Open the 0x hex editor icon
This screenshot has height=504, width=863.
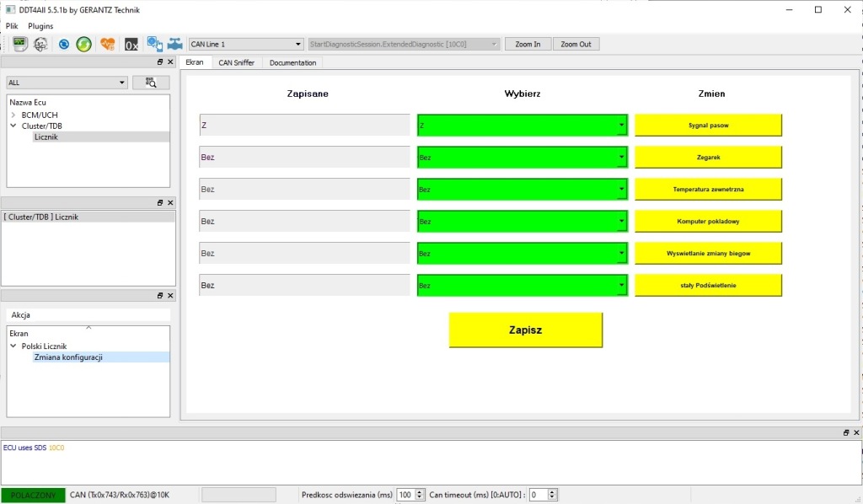click(131, 45)
